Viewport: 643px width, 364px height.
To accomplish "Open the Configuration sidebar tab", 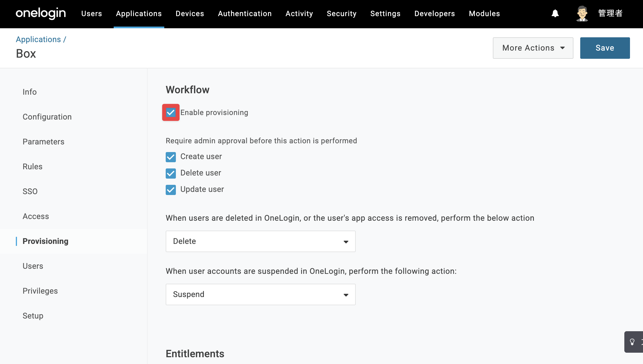I will point(47,117).
